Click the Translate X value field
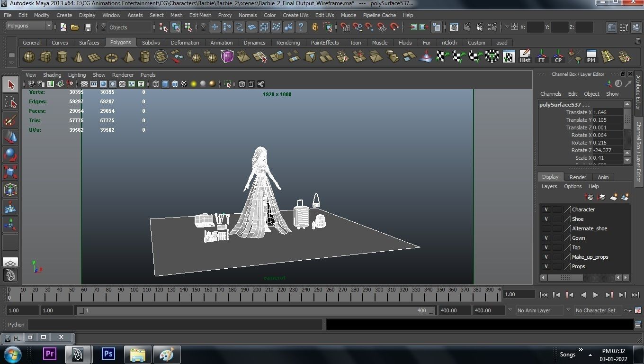This screenshot has height=364, width=644. [608, 112]
